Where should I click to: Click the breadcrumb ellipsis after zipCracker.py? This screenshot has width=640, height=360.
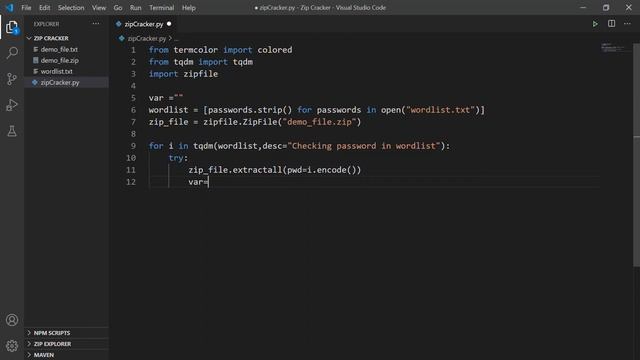point(176,39)
